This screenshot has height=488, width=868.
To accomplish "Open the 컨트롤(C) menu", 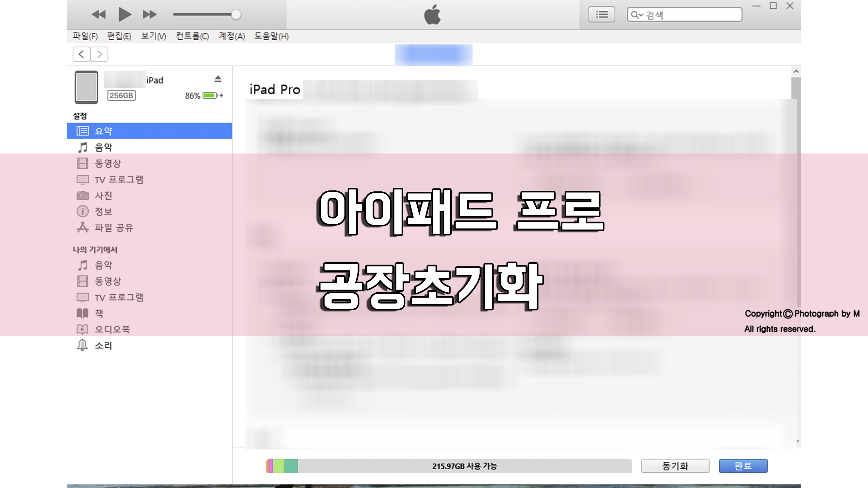I will 192,36.
